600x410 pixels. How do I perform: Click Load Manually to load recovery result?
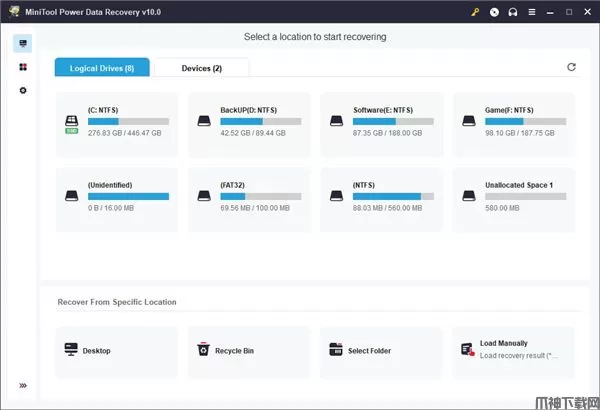tap(514, 349)
